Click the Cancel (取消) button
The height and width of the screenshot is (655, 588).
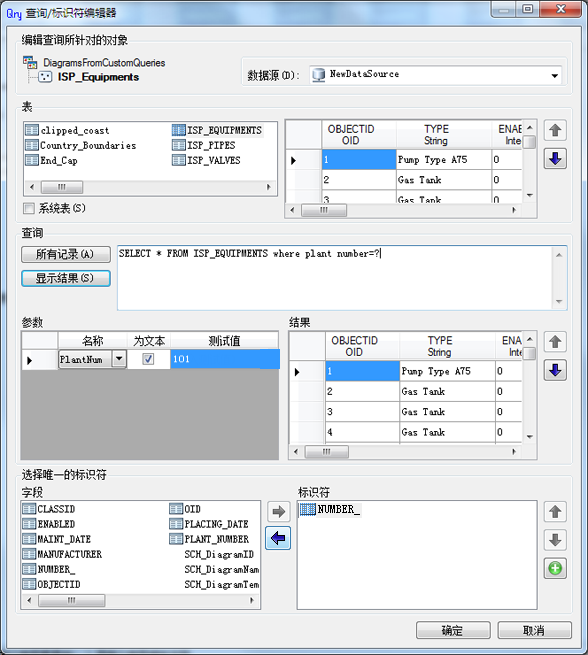click(x=535, y=630)
